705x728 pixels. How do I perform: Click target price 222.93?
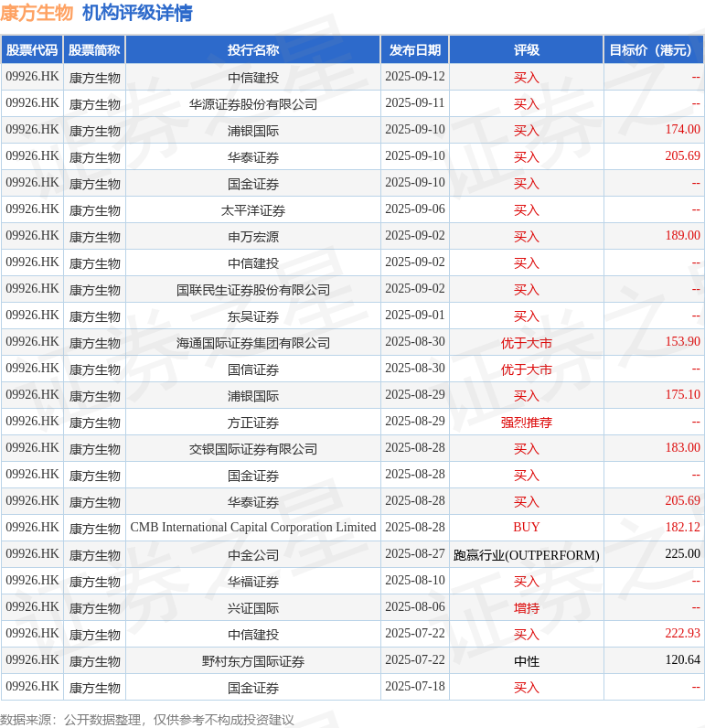[682, 633]
